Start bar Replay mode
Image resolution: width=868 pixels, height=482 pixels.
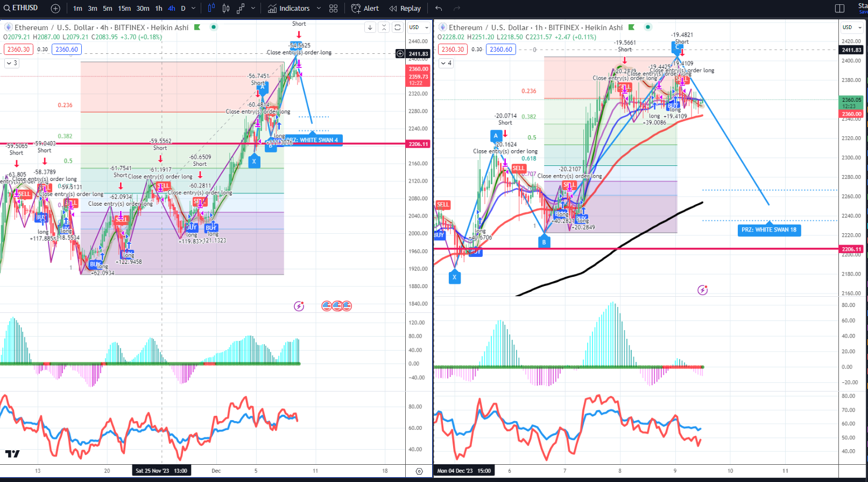point(405,8)
